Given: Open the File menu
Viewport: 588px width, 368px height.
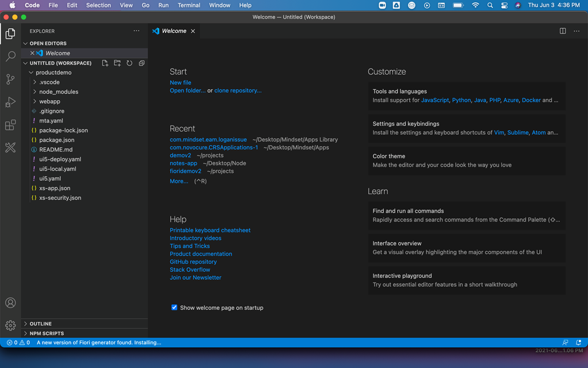Looking at the screenshot, I should click(54, 5).
